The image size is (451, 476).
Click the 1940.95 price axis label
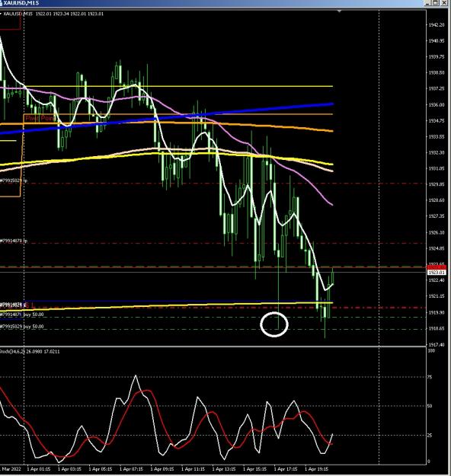[x=437, y=40]
